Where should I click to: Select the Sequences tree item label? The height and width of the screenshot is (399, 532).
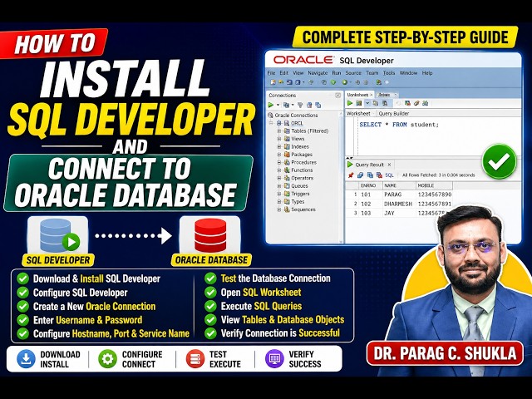pyautogui.click(x=303, y=209)
